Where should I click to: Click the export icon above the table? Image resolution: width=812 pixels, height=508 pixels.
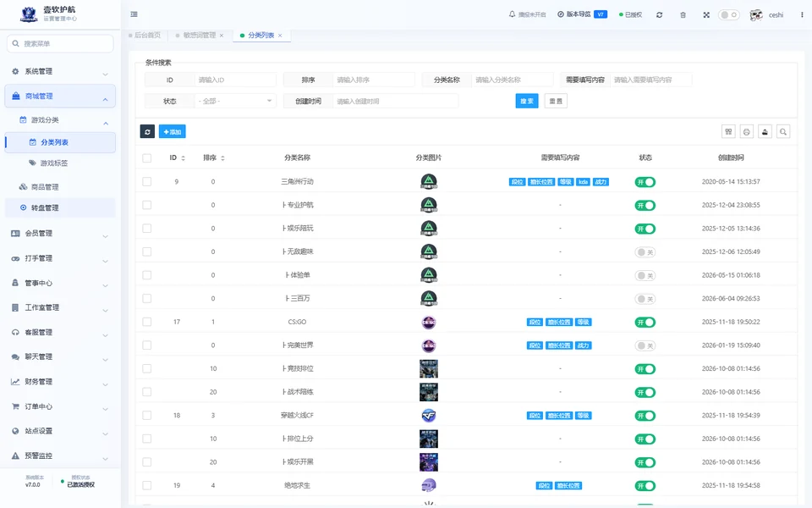[765, 132]
